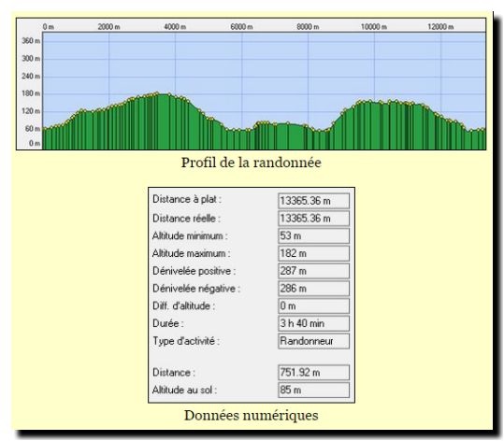
Task: Click the Distance 751.92 m field
Action: pos(313,373)
